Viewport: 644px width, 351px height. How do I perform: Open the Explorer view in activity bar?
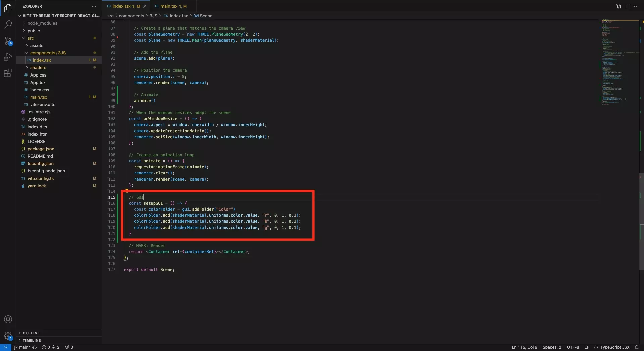click(x=8, y=8)
